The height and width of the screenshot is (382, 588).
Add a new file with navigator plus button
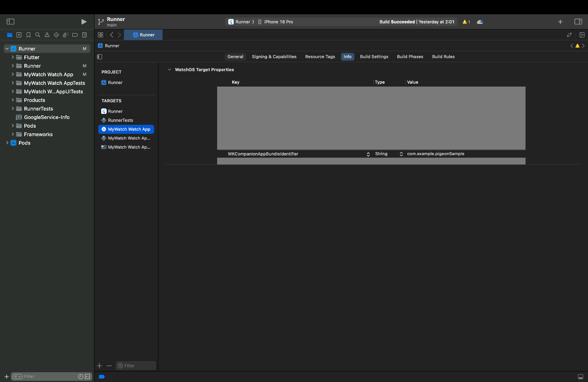point(7,377)
